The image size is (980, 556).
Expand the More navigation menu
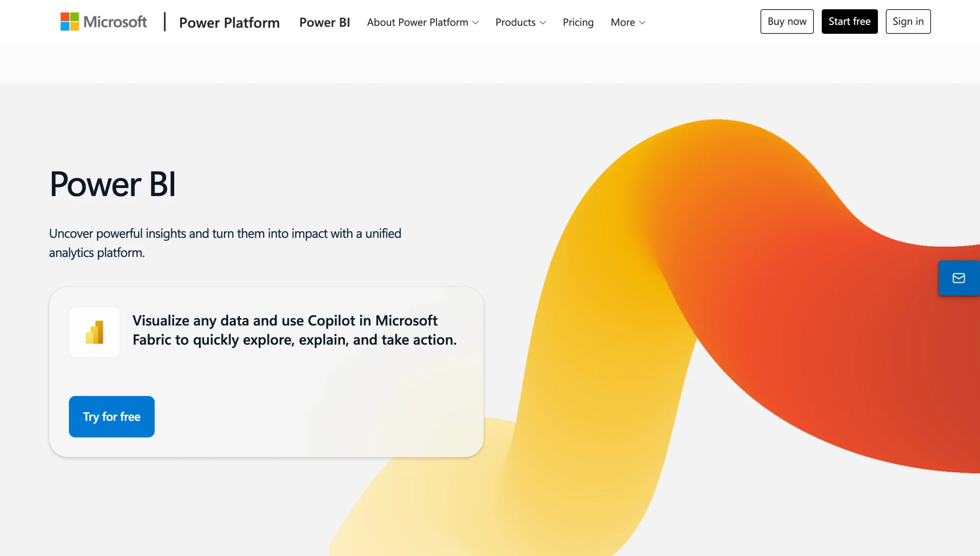pyautogui.click(x=628, y=22)
